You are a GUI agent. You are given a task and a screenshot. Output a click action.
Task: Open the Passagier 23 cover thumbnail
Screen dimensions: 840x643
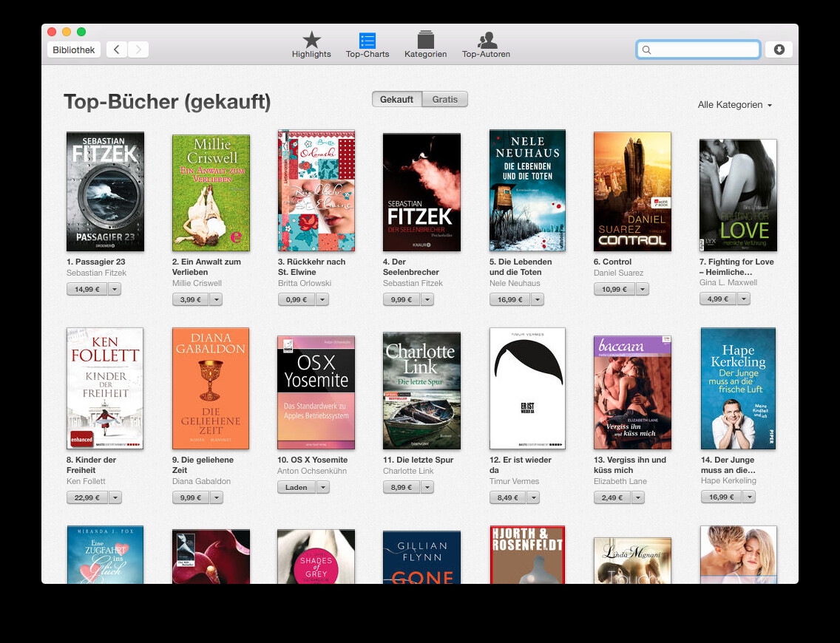(105, 191)
